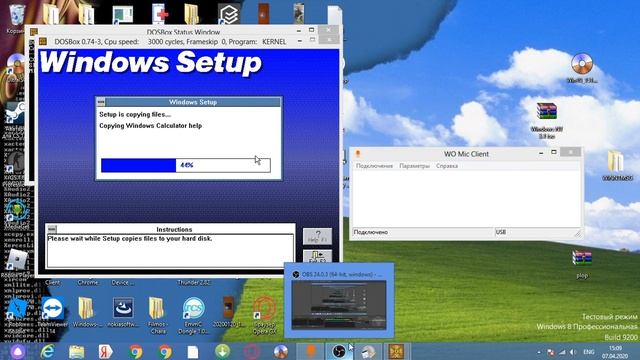Switch to DOSBox on the taskbar
640x360 pixels.
pos(397,351)
